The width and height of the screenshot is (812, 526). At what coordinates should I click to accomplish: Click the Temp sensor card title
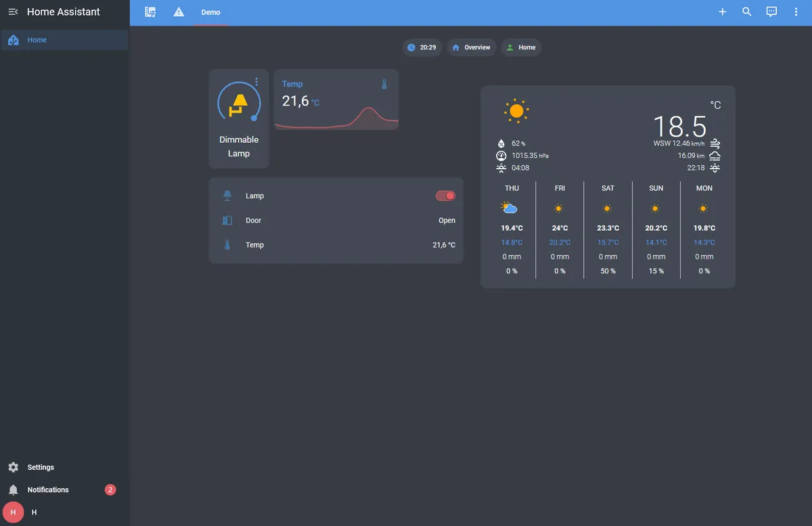click(292, 84)
